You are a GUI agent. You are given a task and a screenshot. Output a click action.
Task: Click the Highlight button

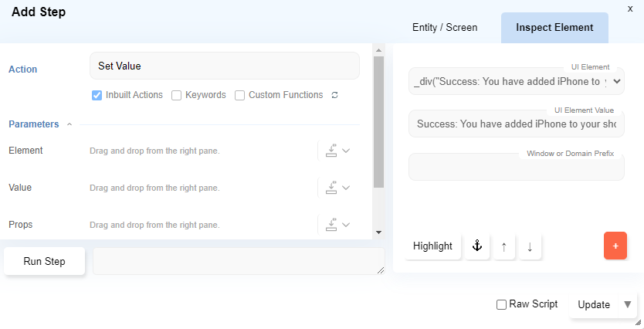pyautogui.click(x=432, y=246)
